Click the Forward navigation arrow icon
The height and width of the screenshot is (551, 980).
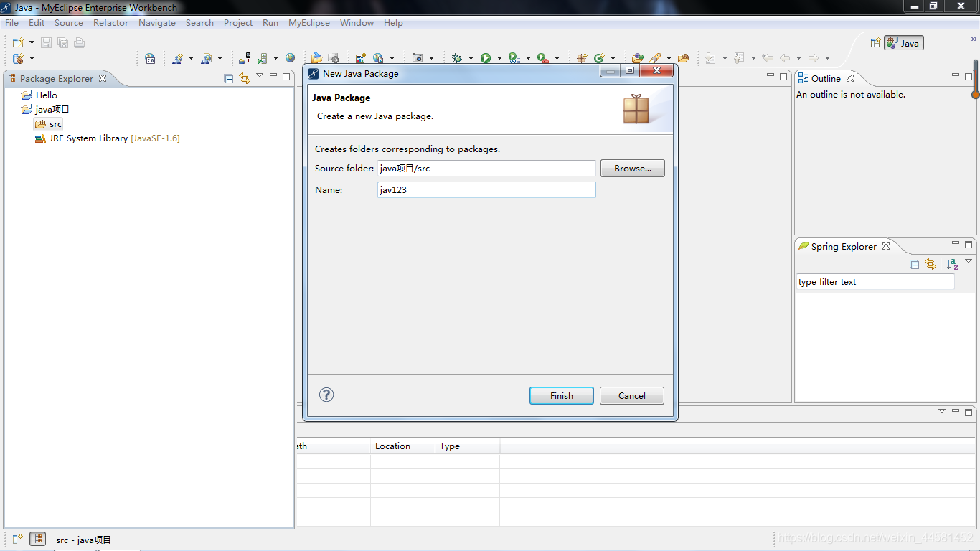pyautogui.click(x=814, y=58)
